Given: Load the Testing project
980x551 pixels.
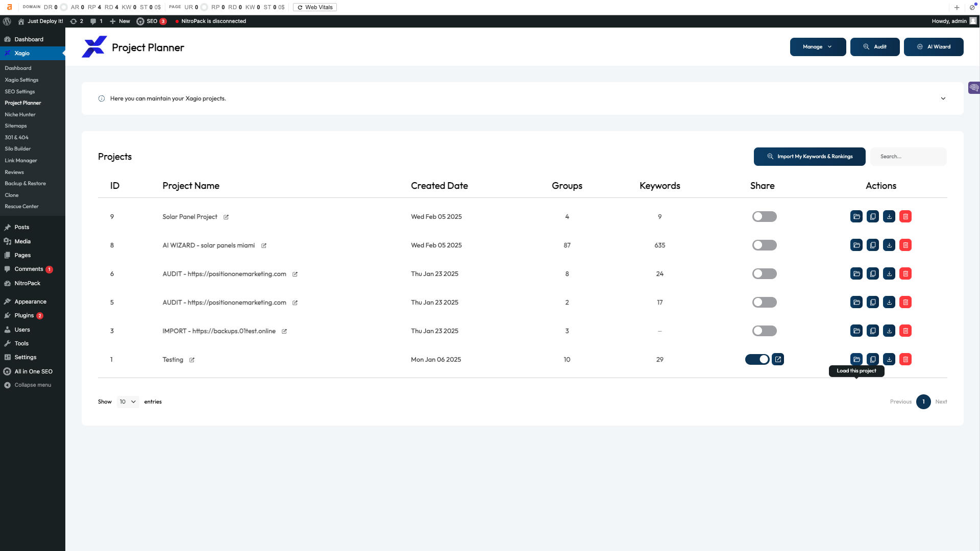Looking at the screenshot, I should click(856, 360).
